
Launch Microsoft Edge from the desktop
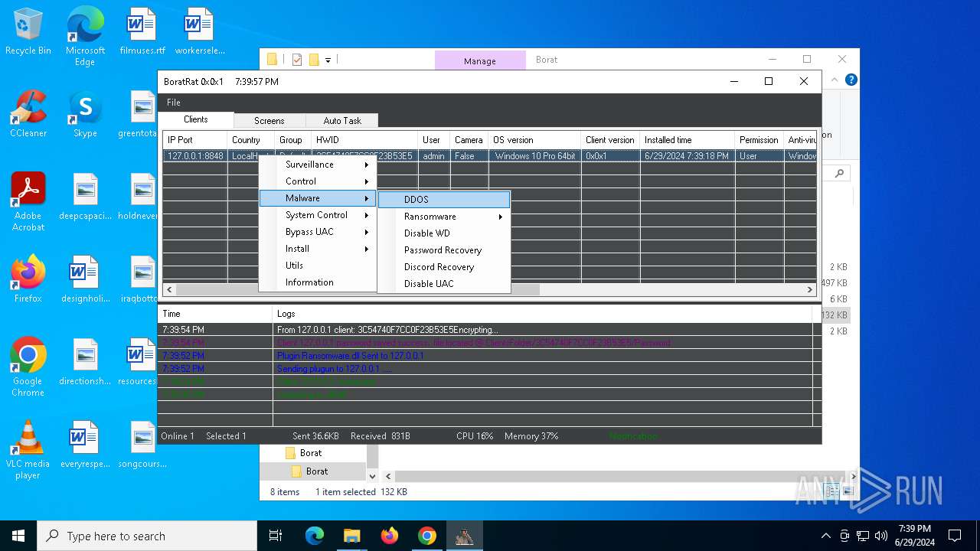[85, 36]
